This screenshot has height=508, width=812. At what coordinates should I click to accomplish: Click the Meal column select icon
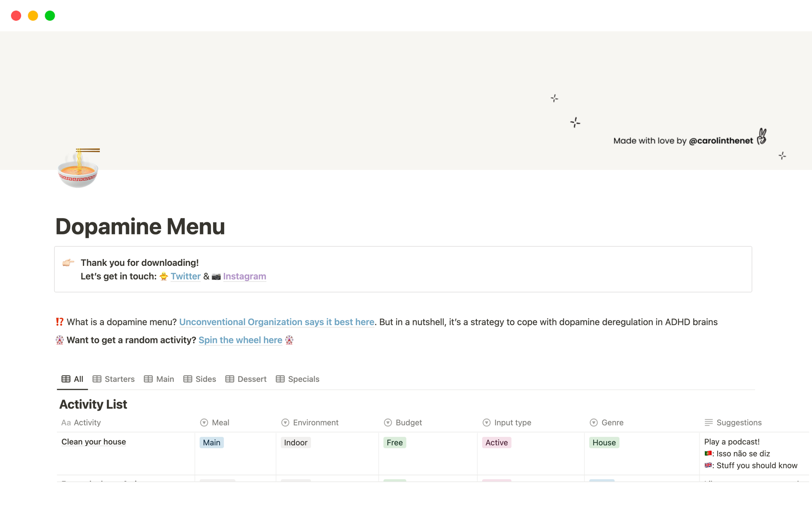pos(204,422)
